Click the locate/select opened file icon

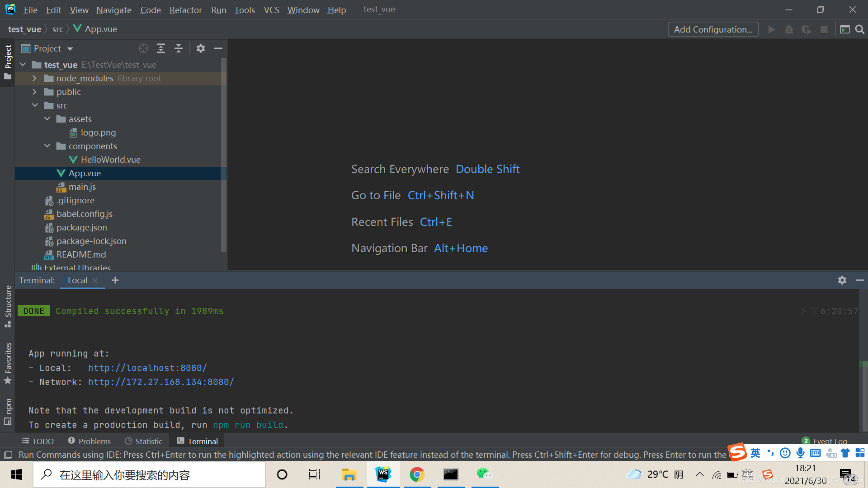143,48
